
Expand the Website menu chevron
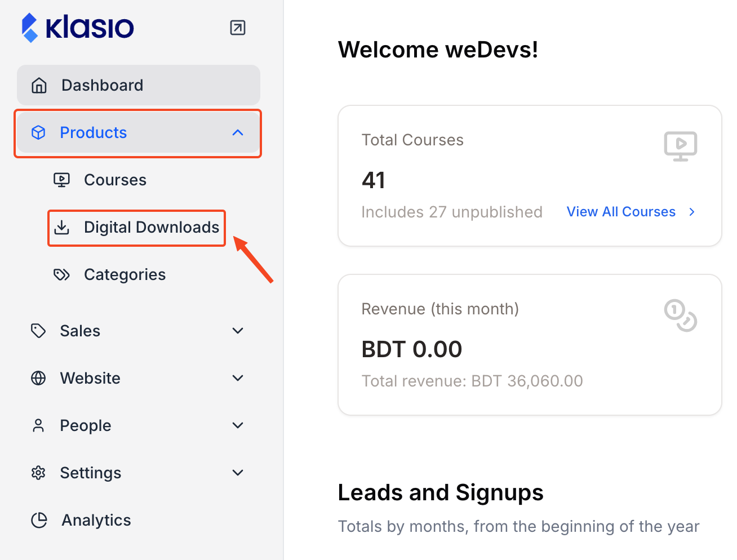coord(238,378)
